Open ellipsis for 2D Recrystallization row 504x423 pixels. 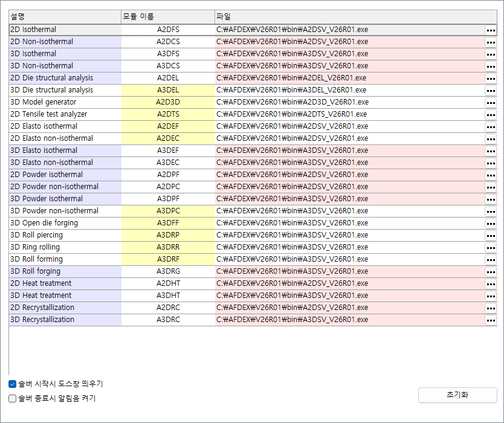coord(491,308)
